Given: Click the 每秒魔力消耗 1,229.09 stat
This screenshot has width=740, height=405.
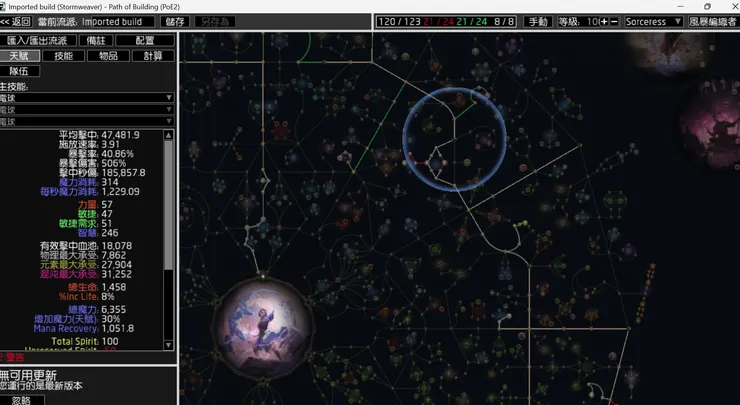Looking at the screenshot, I should tap(90, 192).
